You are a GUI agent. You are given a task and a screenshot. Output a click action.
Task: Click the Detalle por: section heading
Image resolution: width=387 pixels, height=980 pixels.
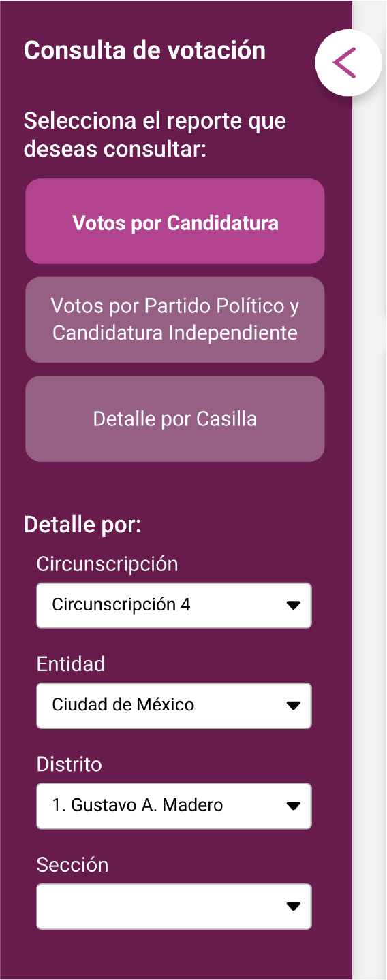[82, 525]
